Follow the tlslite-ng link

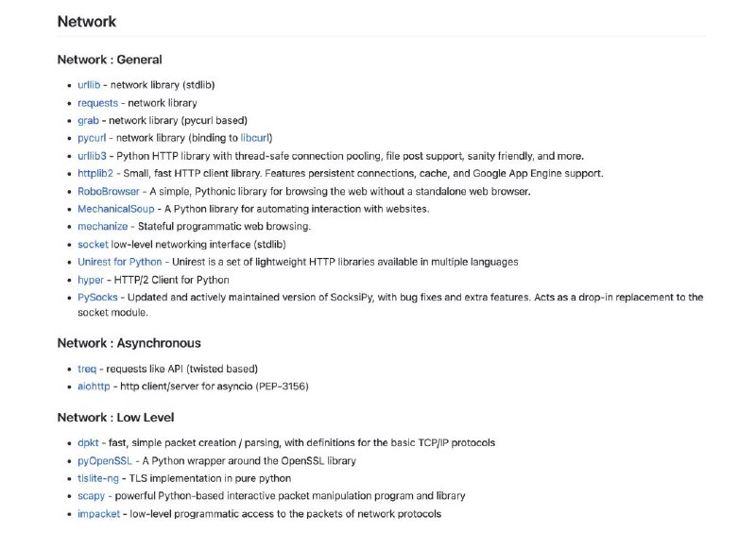98,478
